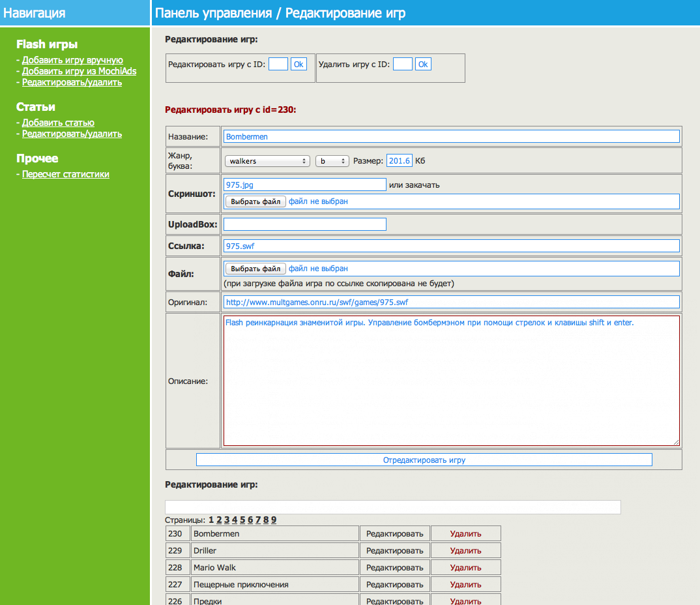Click 'Удалить' for the Driller game
700x605 pixels.
click(465, 551)
